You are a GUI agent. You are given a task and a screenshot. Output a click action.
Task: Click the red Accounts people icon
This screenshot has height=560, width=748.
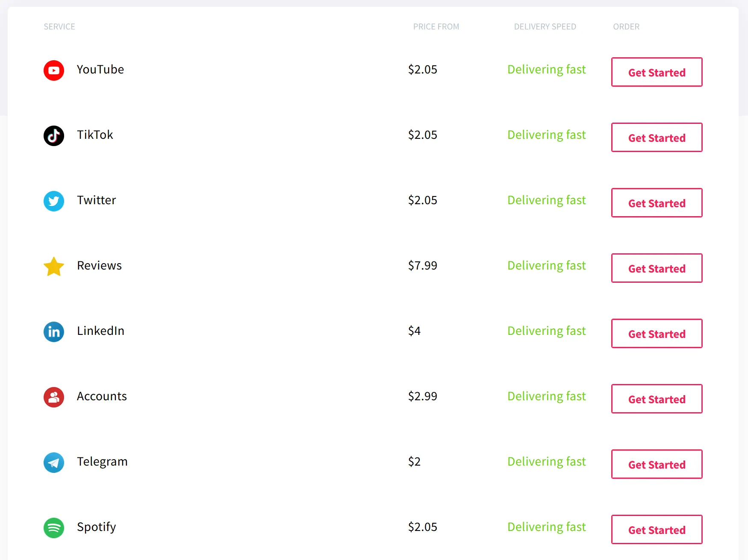point(54,397)
